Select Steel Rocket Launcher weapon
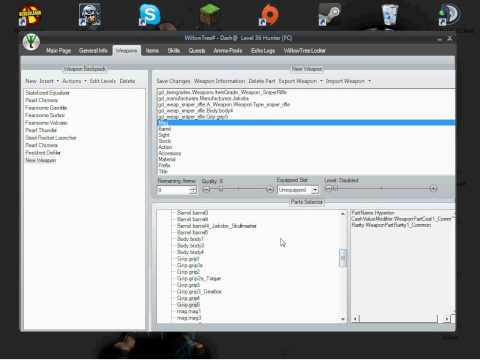The height and width of the screenshot is (360, 480). 51,138
